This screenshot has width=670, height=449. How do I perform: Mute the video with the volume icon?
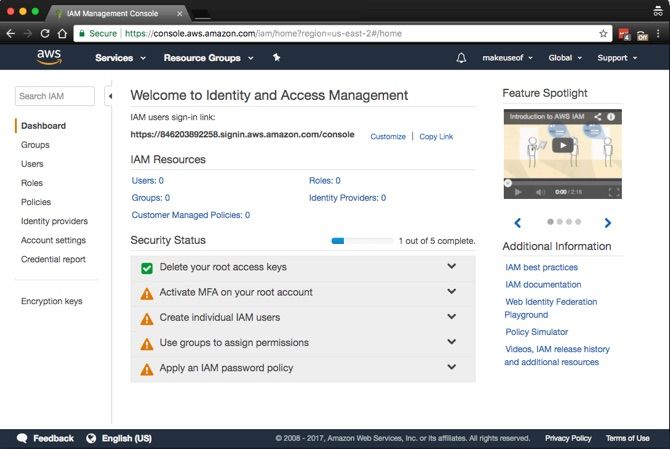pos(540,192)
